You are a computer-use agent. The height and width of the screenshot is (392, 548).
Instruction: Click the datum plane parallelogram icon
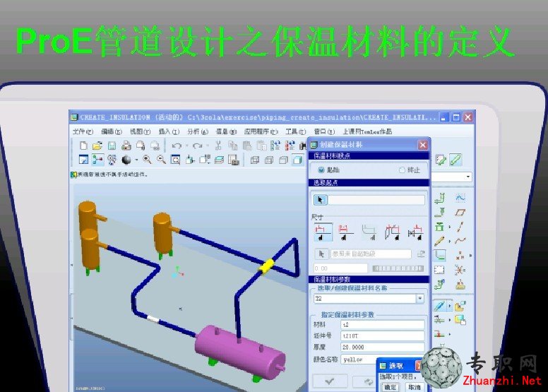pos(460,213)
